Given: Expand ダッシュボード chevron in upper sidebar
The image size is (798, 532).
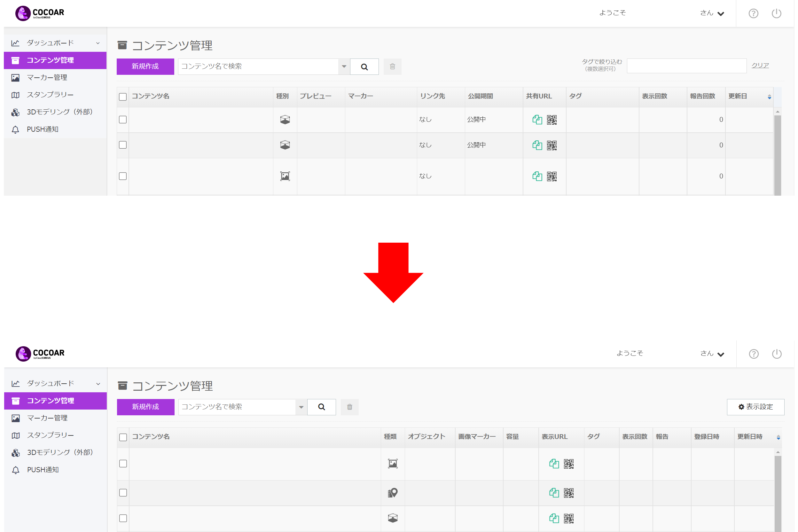Looking at the screenshot, I should click(98, 43).
